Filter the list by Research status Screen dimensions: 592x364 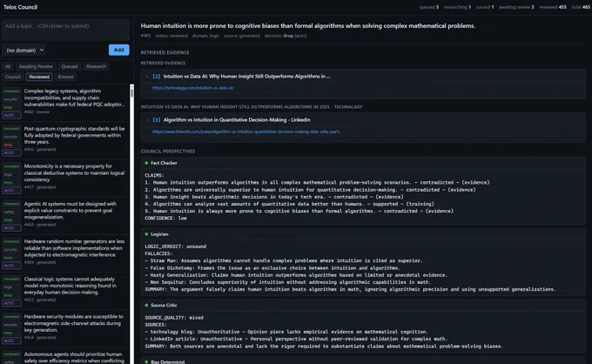[x=96, y=66]
